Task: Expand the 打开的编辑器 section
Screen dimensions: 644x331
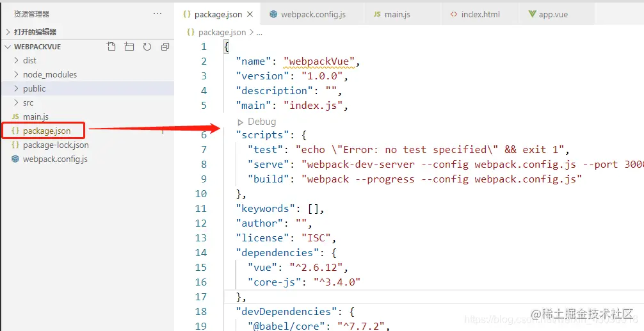Action: point(8,32)
